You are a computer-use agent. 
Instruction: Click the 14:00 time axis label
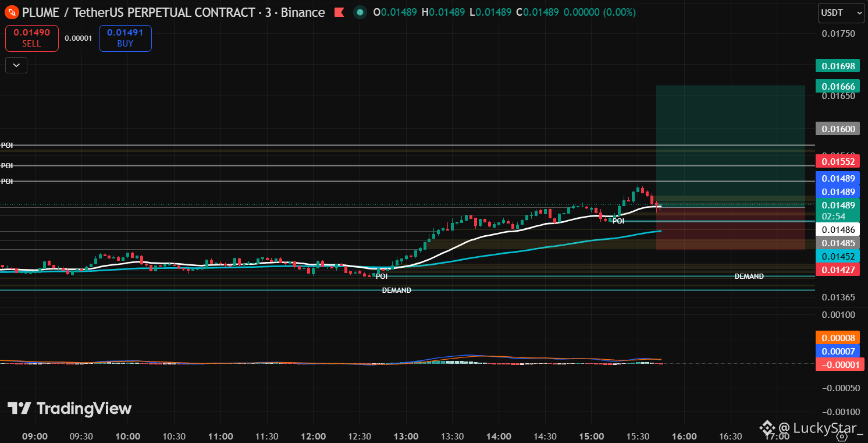tap(499, 437)
